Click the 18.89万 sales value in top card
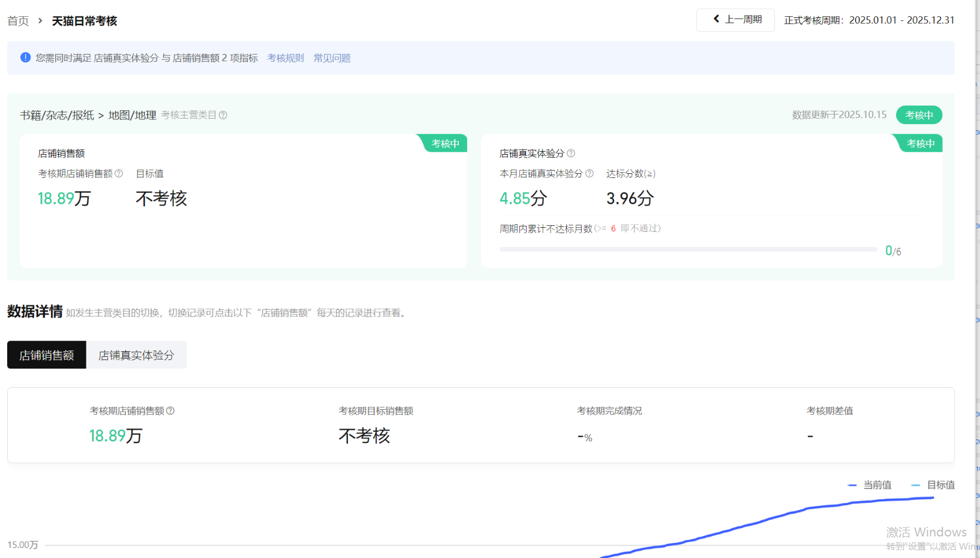 tap(64, 198)
